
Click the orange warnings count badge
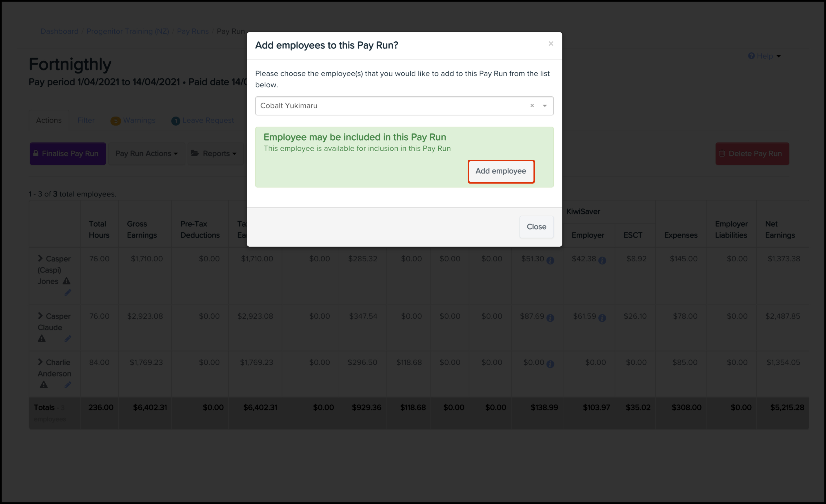point(116,121)
